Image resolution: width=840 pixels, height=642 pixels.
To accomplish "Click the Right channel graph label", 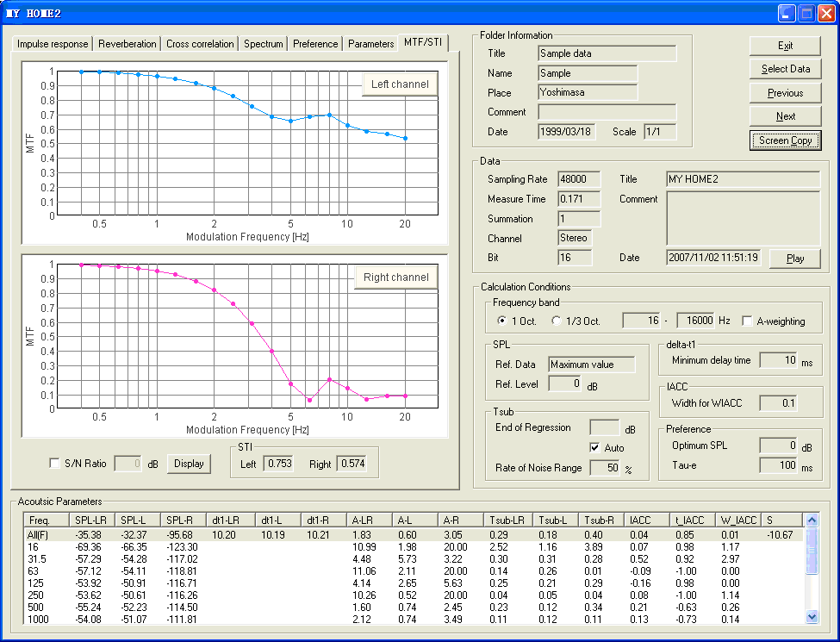I will (x=396, y=277).
